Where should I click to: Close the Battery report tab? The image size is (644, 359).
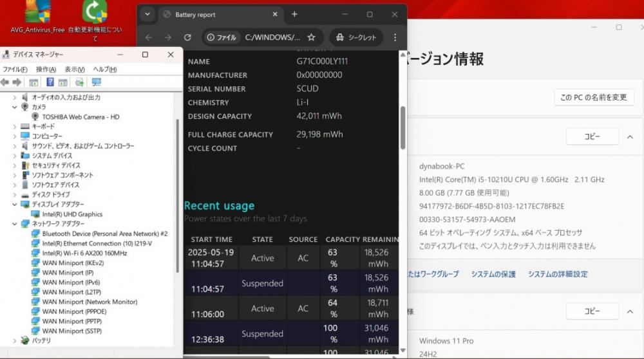tap(275, 14)
